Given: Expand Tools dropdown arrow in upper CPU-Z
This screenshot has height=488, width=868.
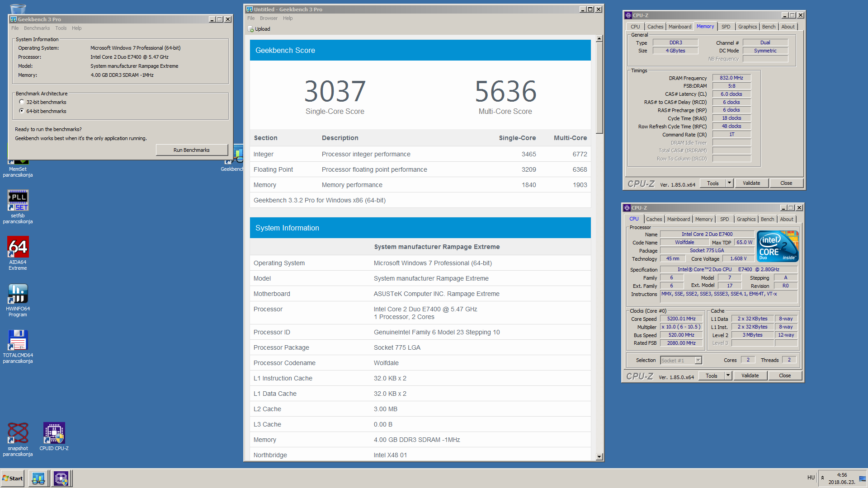Looking at the screenshot, I should (729, 183).
